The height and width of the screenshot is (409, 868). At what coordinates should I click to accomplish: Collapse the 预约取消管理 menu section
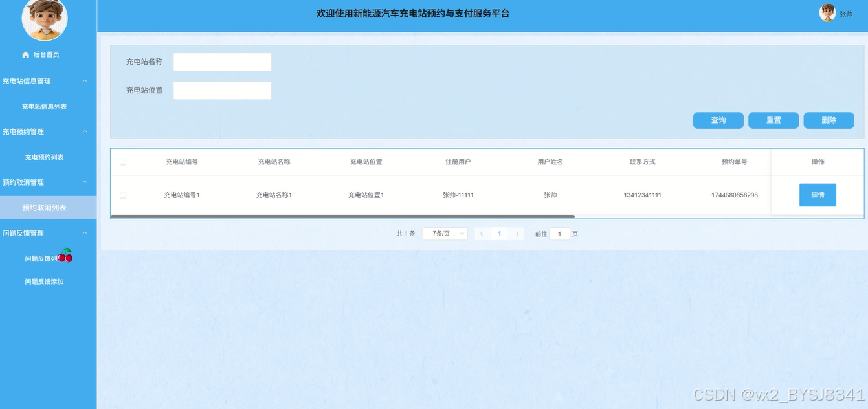pyautogui.click(x=85, y=182)
